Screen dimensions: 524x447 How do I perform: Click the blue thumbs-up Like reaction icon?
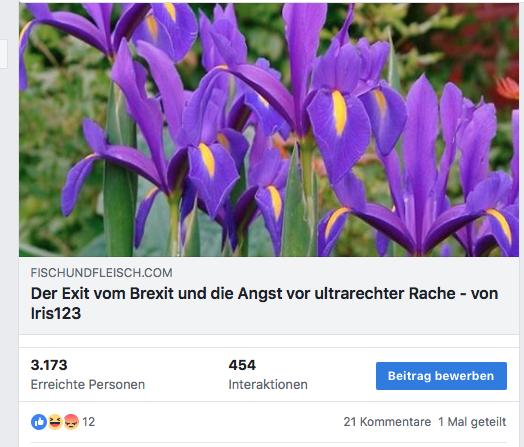[39, 422]
